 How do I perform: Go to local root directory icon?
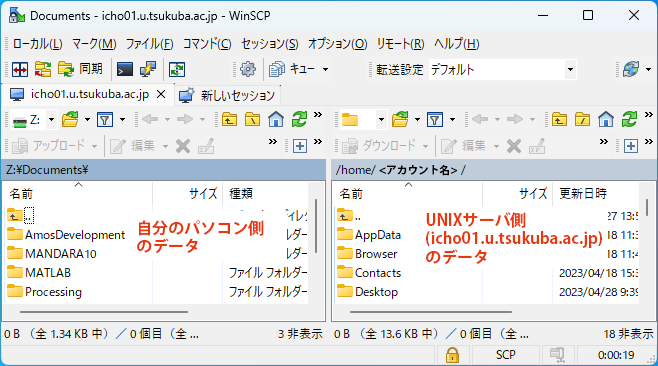tap(252, 120)
